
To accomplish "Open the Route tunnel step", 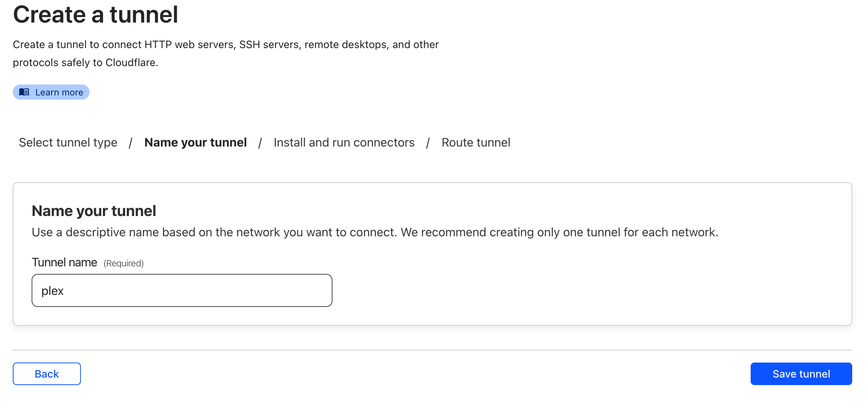I will [476, 143].
